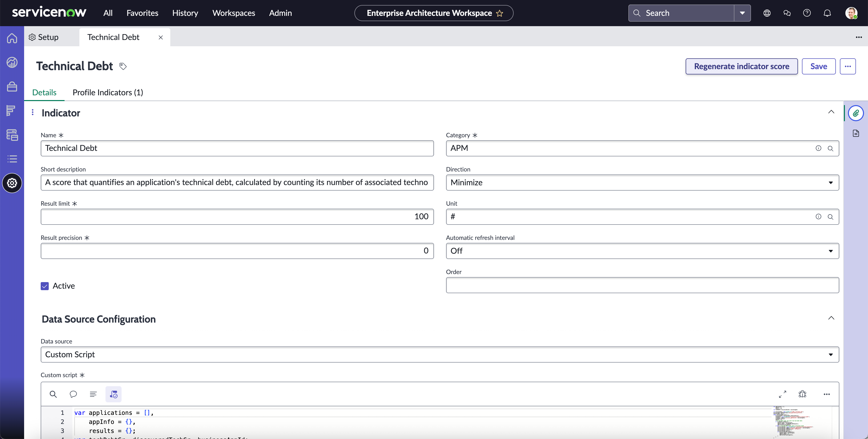Screen dimensions: 868x439
Task: Click the info icon in Category field
Action: 818,148
